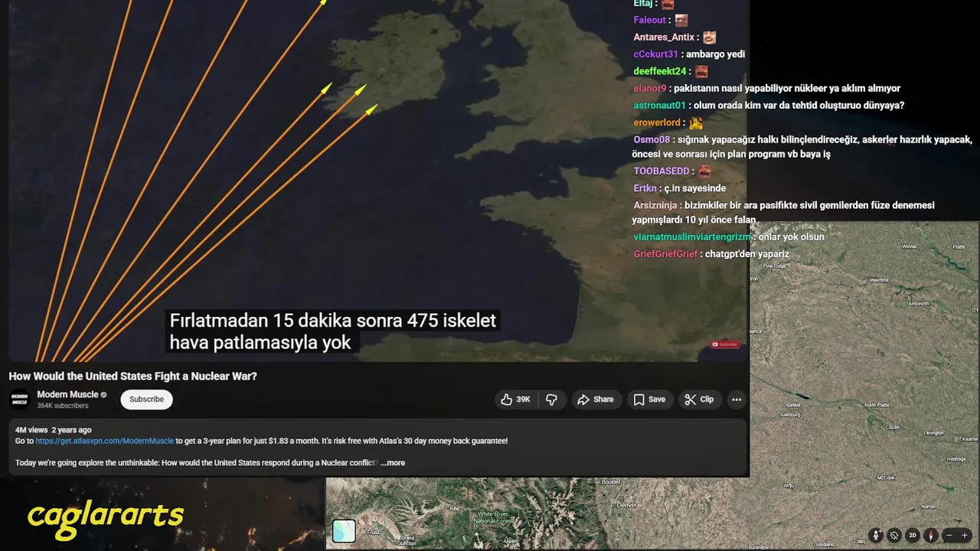
Task: Click the verified badge beside Modern Muscle
Action: click(104, 395)
